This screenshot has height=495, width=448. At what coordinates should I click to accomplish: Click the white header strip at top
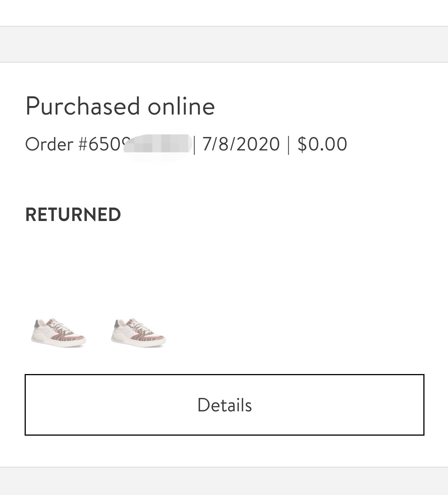click(x=224, y=12)
